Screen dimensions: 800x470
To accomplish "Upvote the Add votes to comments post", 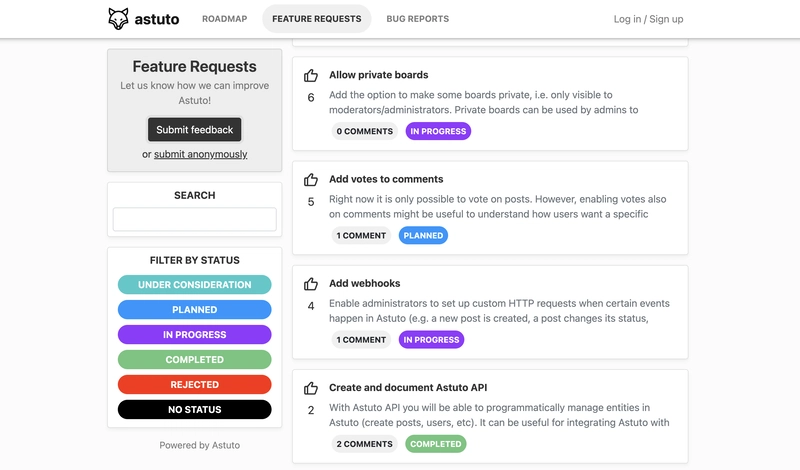I will (311, 180).
